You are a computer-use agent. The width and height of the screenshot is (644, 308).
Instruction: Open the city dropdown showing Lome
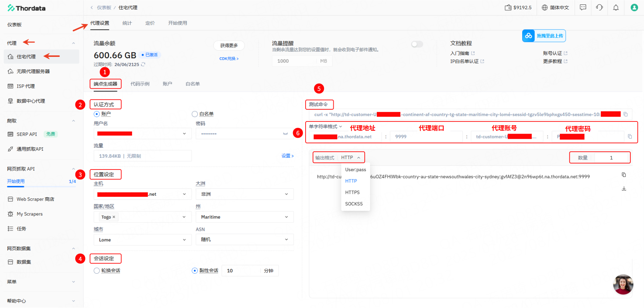coord(142,240)
